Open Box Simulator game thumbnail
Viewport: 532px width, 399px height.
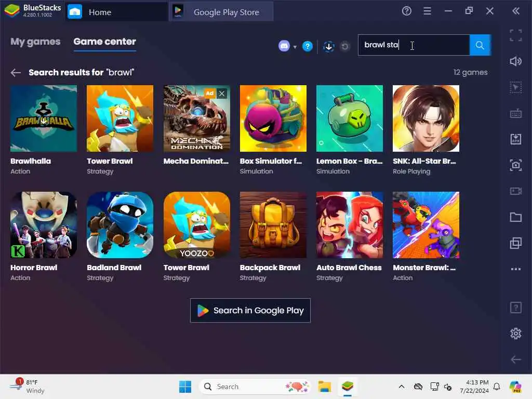[273, 118]
